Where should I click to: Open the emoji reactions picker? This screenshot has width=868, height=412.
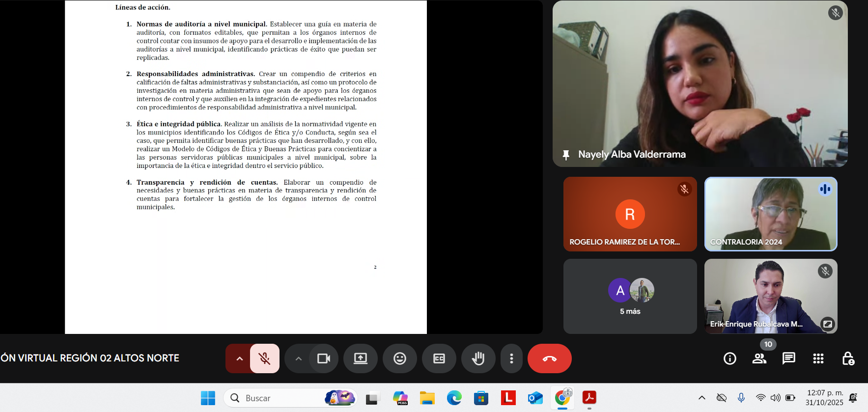(400, 358)
